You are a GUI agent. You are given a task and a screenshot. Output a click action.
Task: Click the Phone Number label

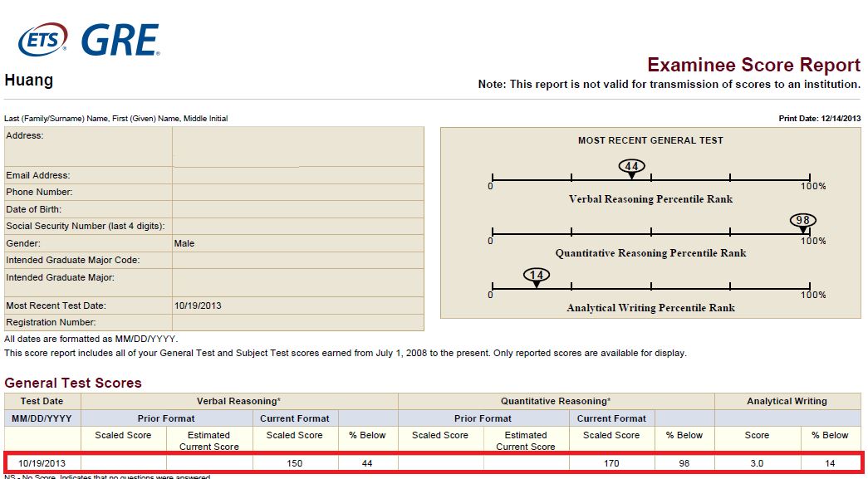point(39,192)
